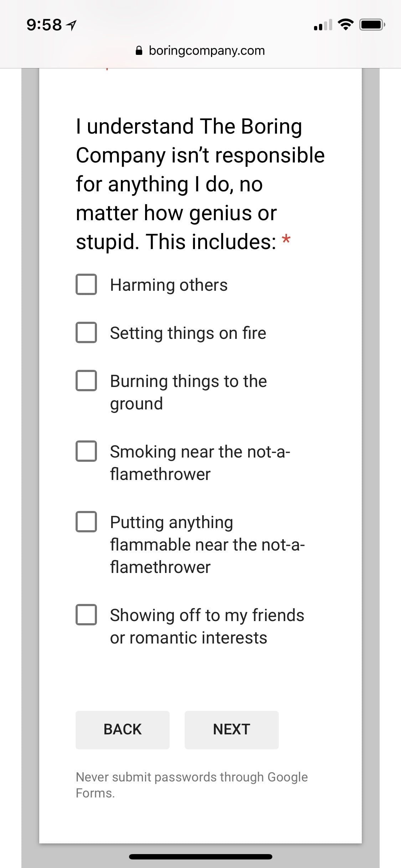Tap the battery indicator icon
The image size is (401, 868).
click(x=371, y=25)
